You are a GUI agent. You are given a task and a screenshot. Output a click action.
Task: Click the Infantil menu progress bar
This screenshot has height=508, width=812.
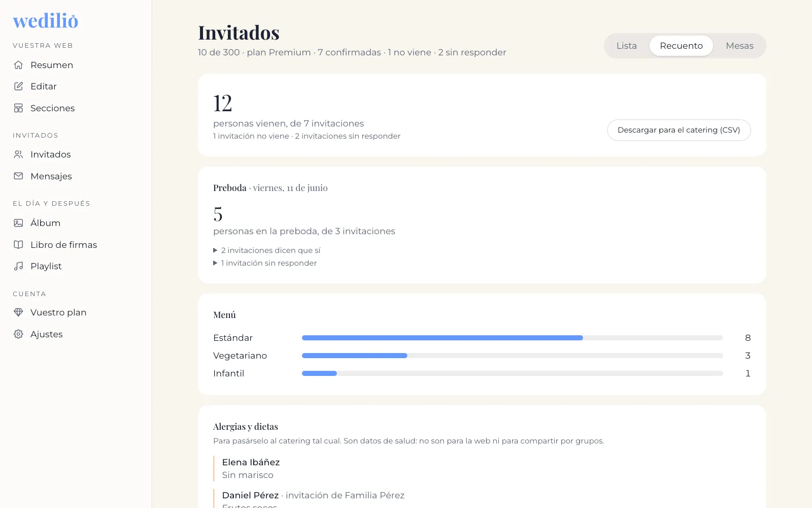click(512, 373)
